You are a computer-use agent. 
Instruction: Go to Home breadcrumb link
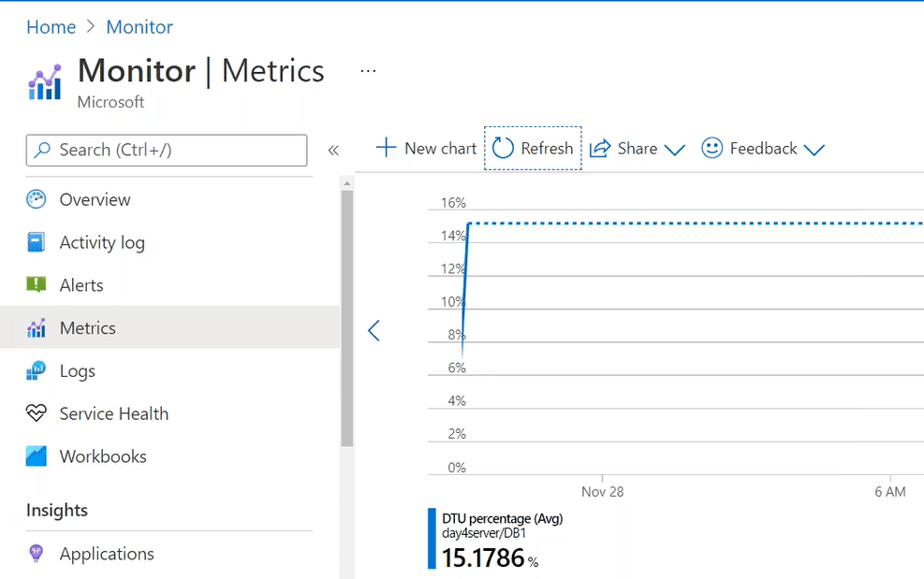coord(51,27)
